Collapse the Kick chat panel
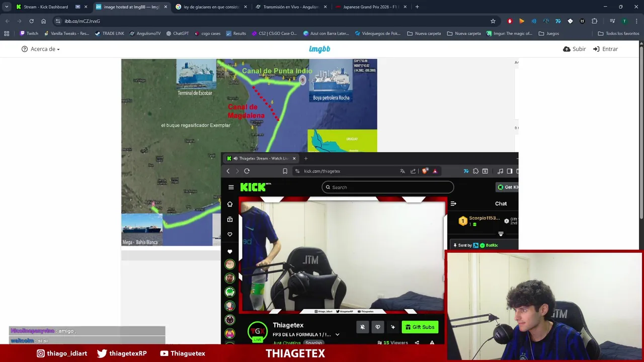 [x=453, y=204]
